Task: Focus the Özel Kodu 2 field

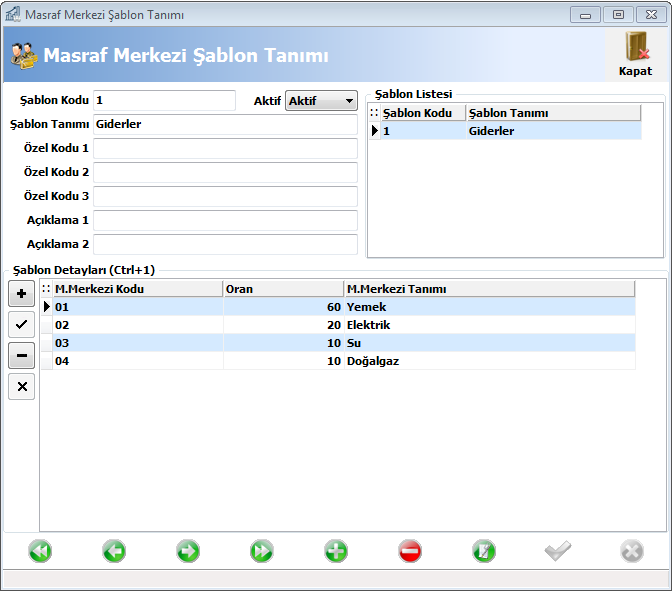Action: click(225, 172)
